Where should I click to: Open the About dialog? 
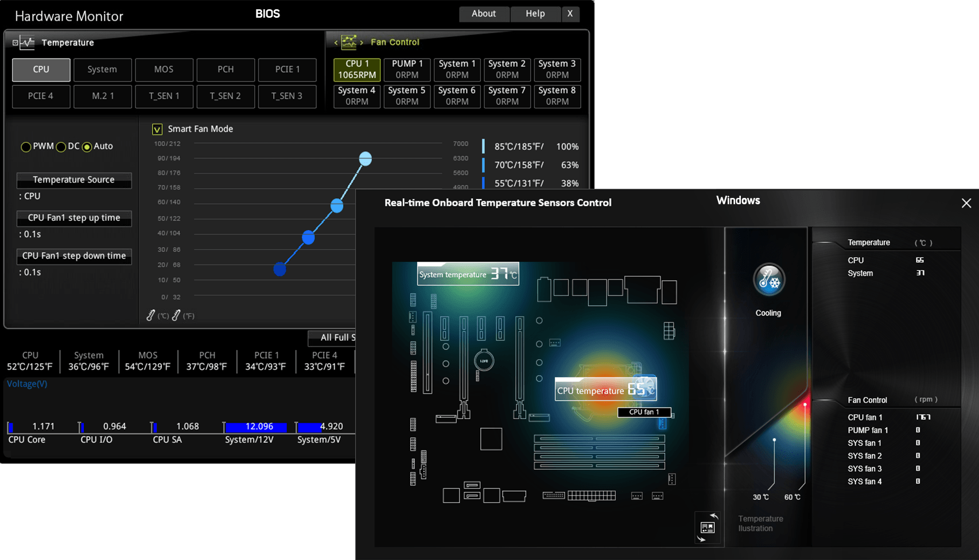pos(484,14)
